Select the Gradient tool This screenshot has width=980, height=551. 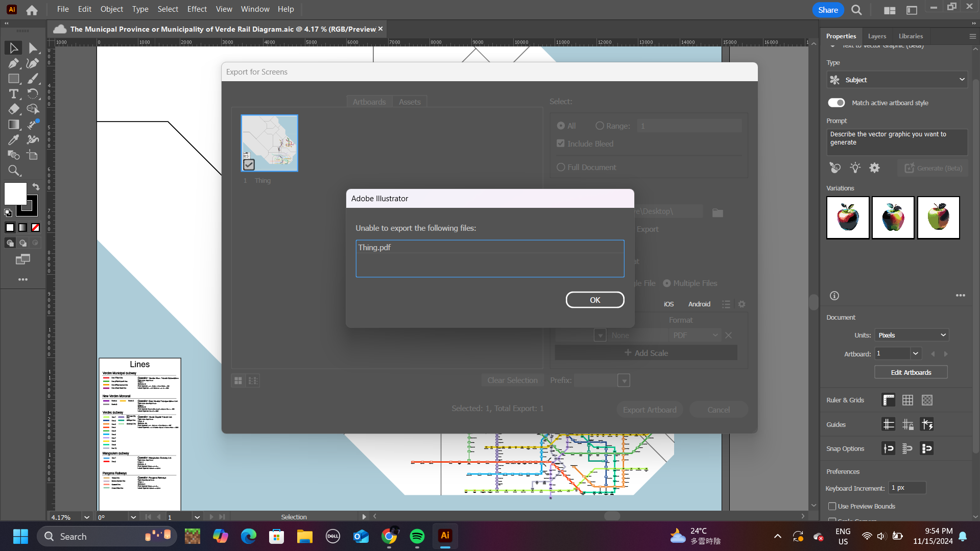click(x=14, y=125)
